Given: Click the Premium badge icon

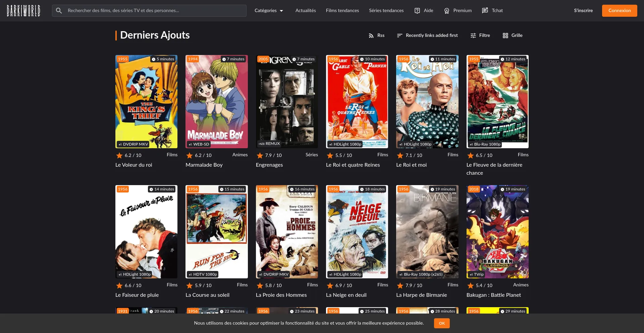Looking at the screenshot, I should click(x=446, y=11).
